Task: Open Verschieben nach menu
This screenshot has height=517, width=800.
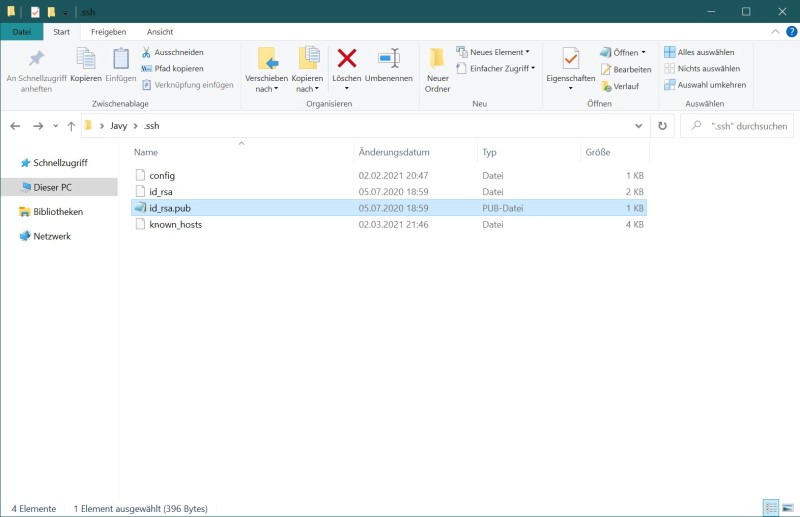Action: tap(266, 70)
